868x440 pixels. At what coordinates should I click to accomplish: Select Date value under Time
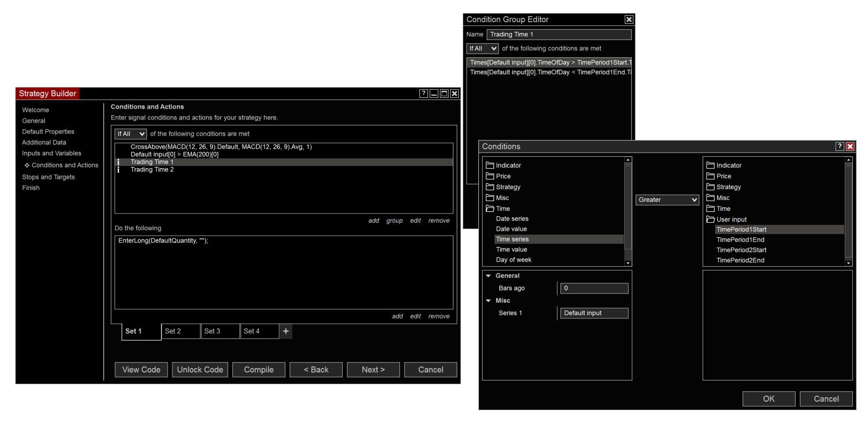[511, 229]
